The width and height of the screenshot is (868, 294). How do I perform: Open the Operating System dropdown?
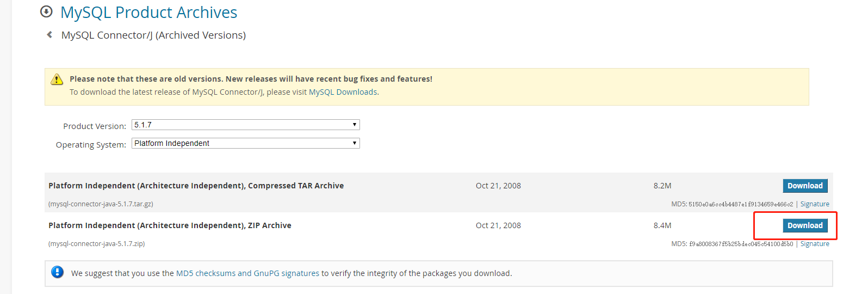point(246,143)
